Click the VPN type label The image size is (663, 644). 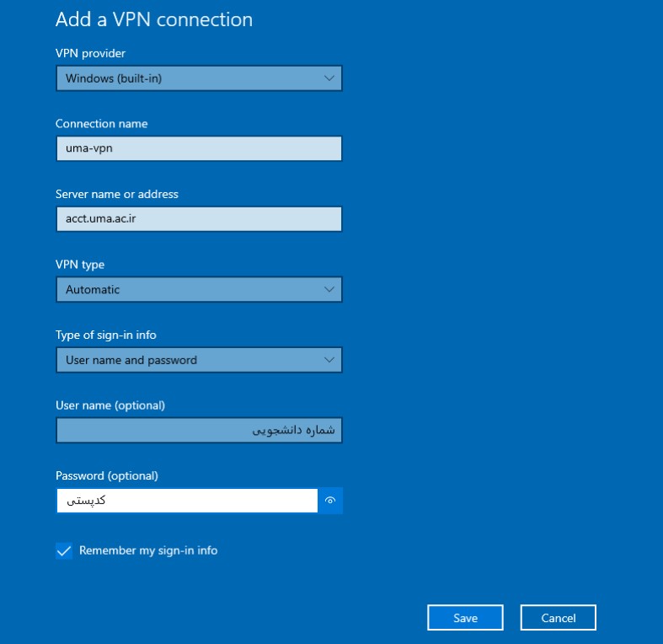pos(80,264)
